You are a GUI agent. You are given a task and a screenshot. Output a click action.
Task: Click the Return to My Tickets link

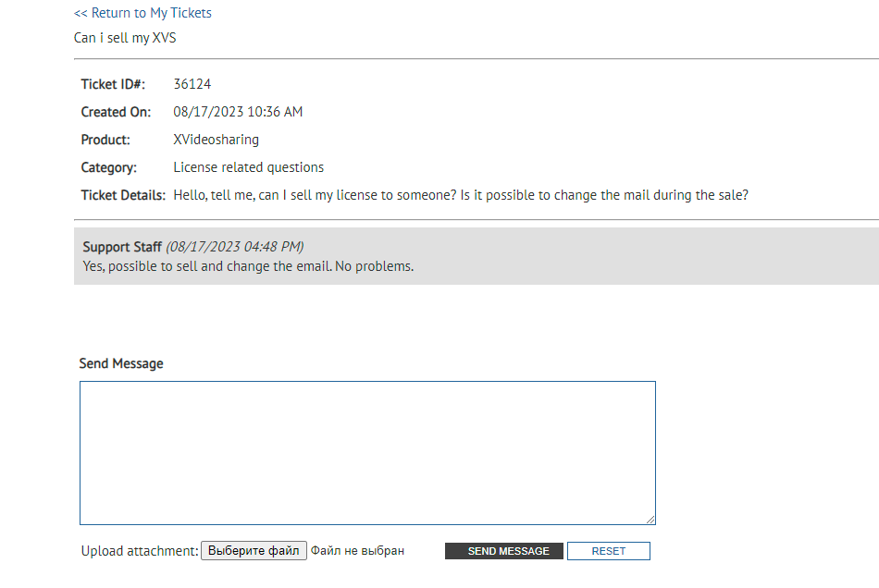[x=142, y=13]
